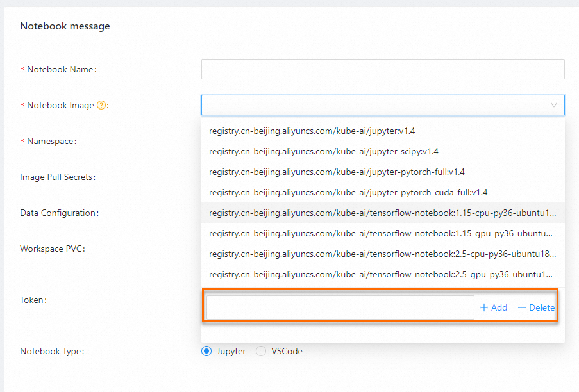Select the VSCode notebook type radio

pyautogui.click(x=261, y=351)
